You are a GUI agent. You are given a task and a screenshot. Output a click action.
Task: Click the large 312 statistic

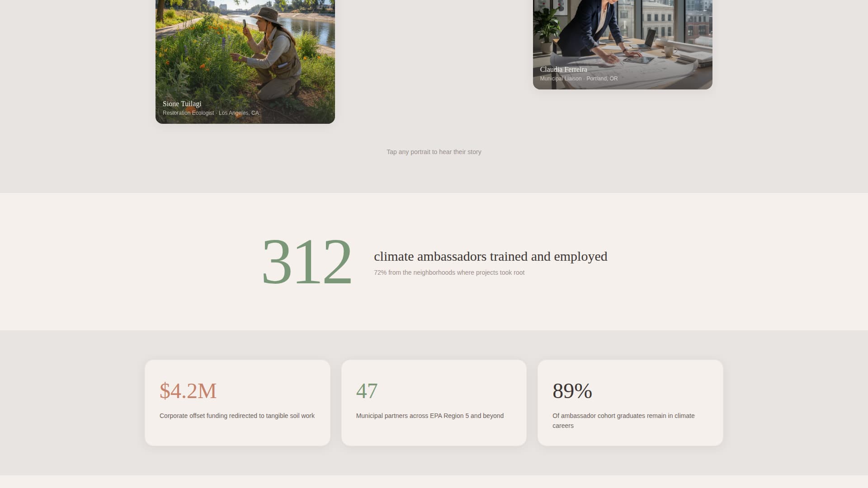pos(307,262)
